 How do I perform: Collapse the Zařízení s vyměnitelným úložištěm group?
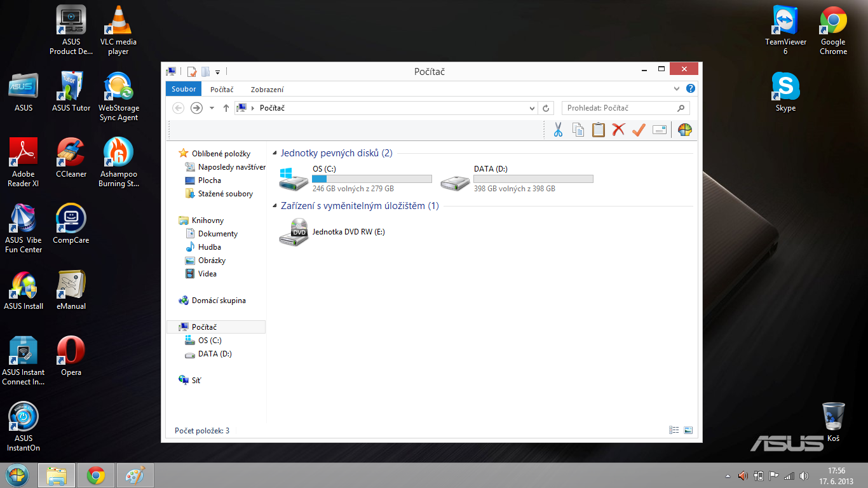[275, 207]
